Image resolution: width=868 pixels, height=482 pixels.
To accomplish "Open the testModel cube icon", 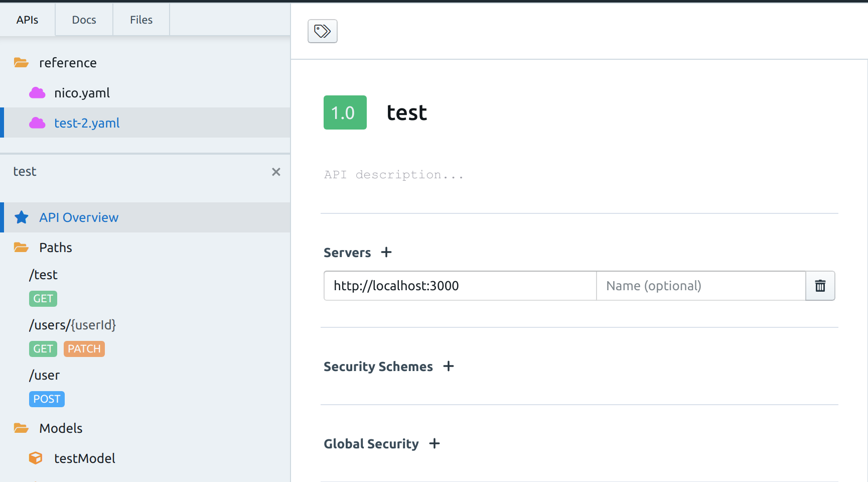I will coord(36,458).
